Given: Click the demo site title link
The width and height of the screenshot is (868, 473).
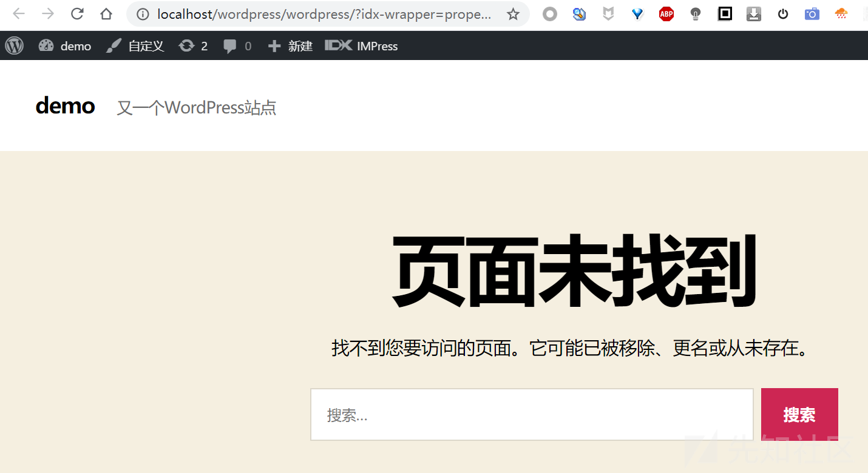Looking at the screenshot, I should click(65, 106).
